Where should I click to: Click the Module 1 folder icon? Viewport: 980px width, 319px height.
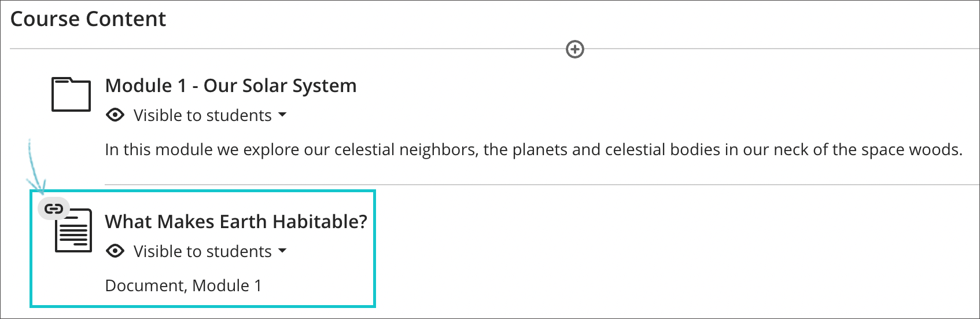click(71, 94)
